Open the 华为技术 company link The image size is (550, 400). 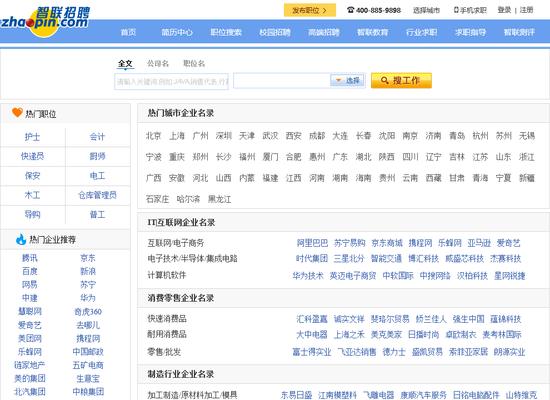[308, 276]
